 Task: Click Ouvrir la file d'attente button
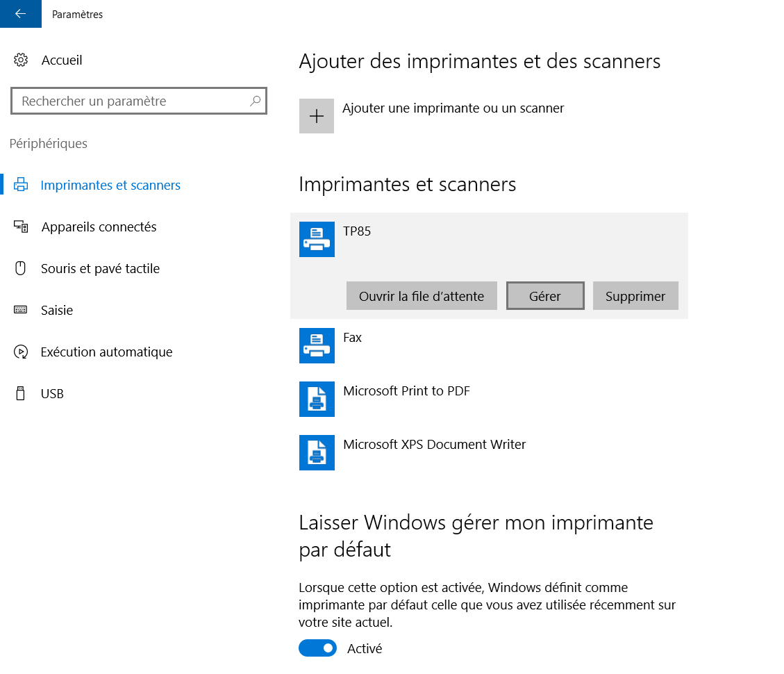click(422, 296)
